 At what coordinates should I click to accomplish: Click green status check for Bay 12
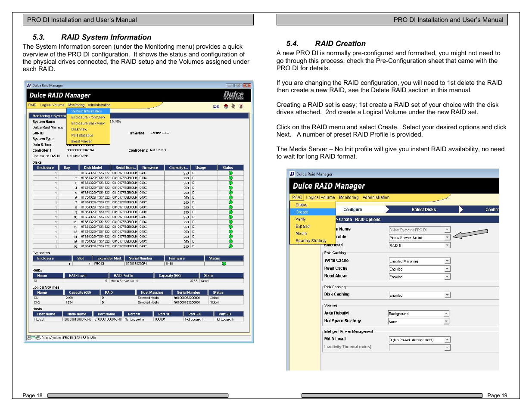[230, 227]
